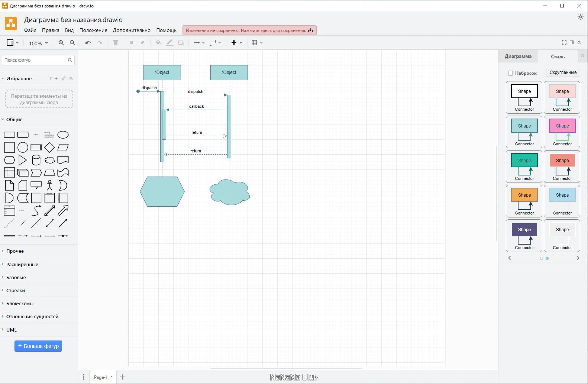Image resolution: width=588 pixels, height=384 pixels.
Task: Add a new page with plus
Action: pyautogui.click(x=122, y=377)
